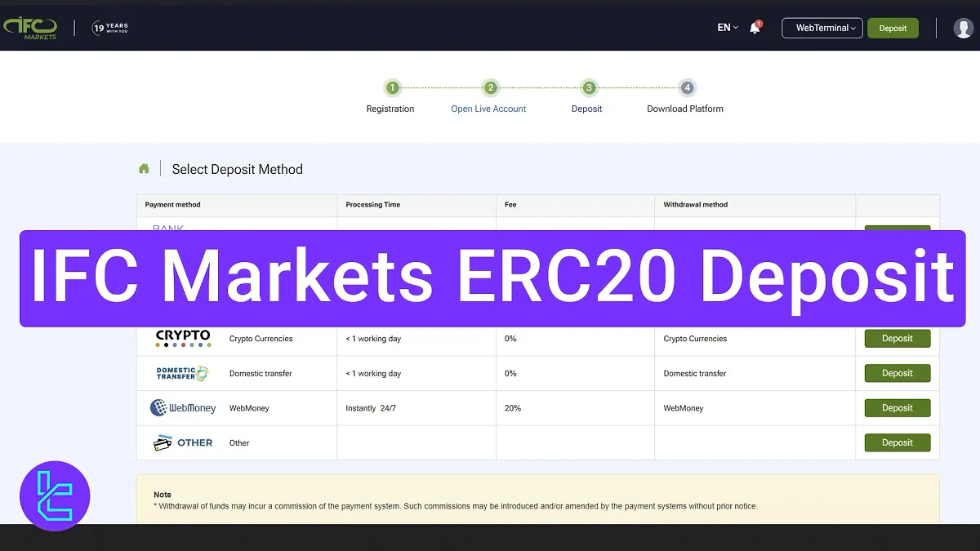Click the green Deposit button in header

(893, 27)
